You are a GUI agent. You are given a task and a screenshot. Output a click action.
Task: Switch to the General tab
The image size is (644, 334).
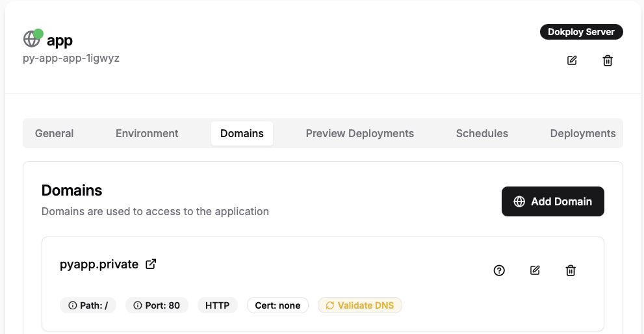point(54,133)
